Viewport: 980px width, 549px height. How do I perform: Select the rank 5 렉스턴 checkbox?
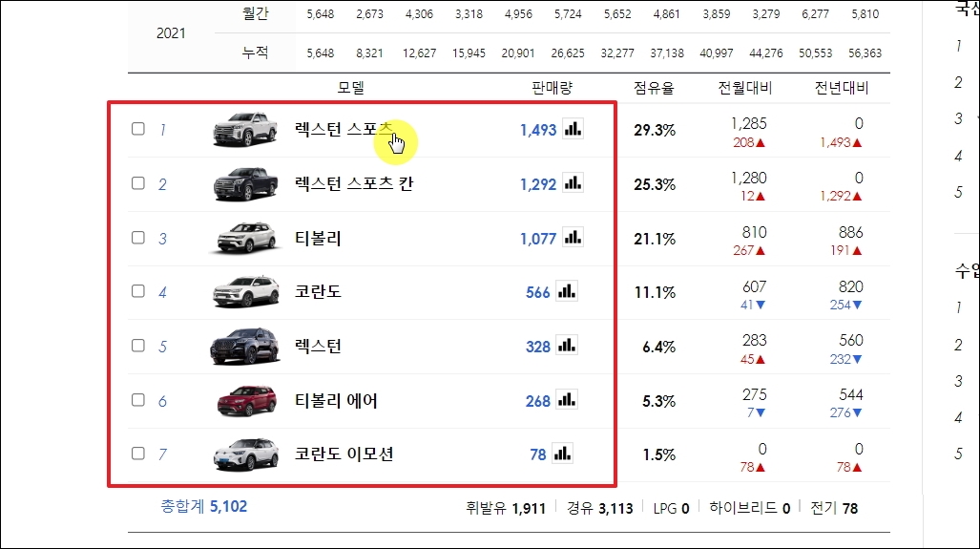[138, 346]
